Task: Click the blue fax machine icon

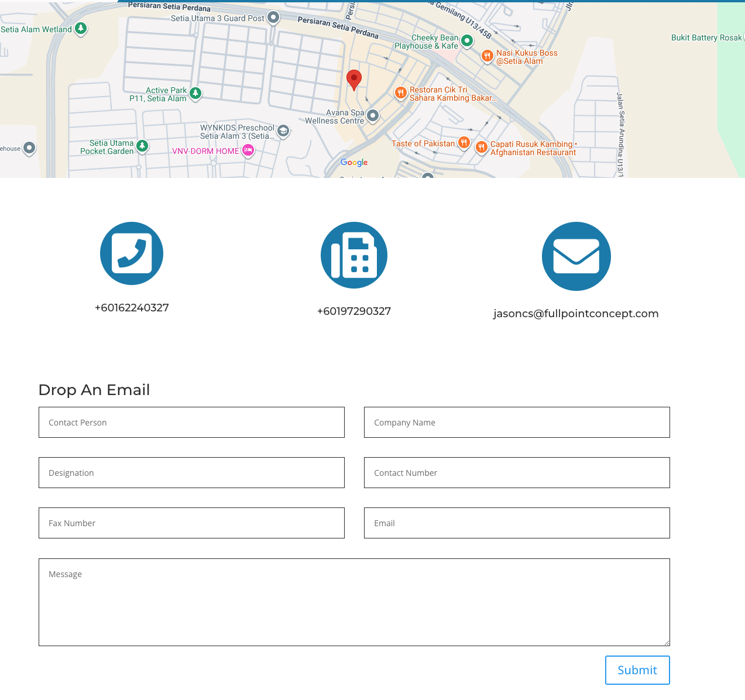Action: click(x=354, y=255)
